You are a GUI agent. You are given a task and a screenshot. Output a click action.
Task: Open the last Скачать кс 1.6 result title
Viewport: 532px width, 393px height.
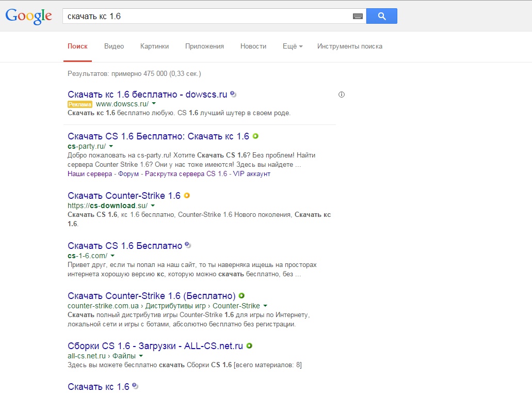(99, 387)
